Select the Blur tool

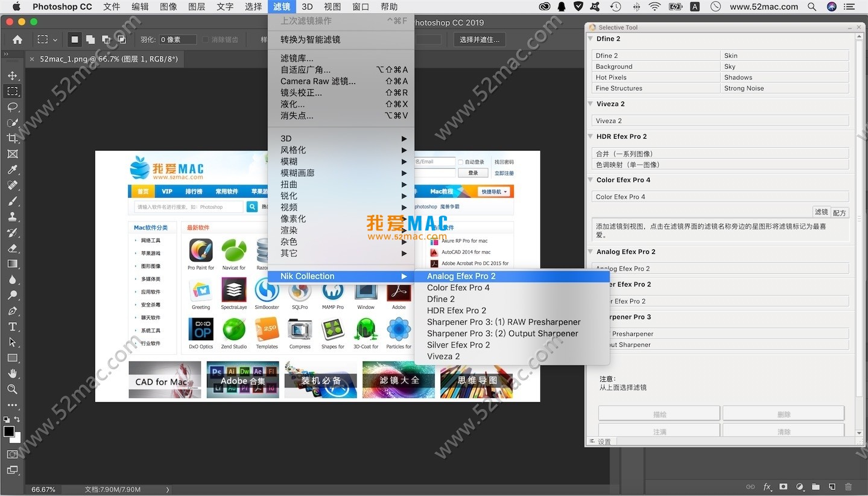(x=12, y=279)
